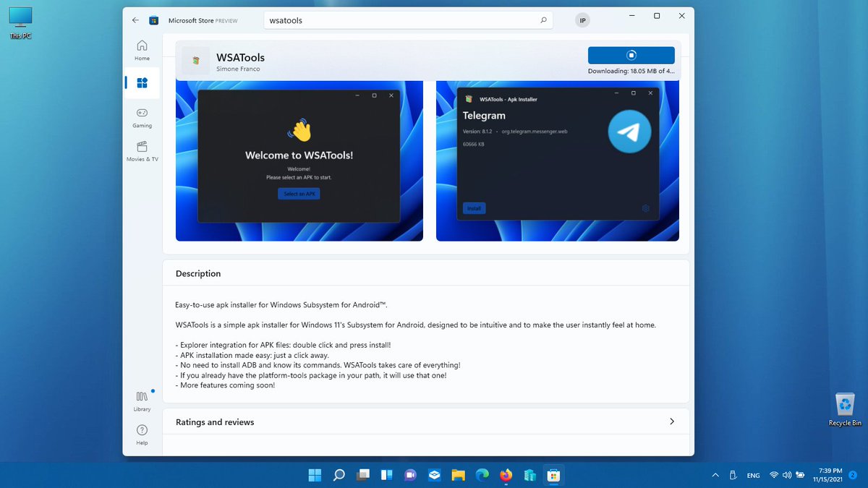Click the WSATools app title
This screenshot has height=488, width=868.
(x=240, y=57)
